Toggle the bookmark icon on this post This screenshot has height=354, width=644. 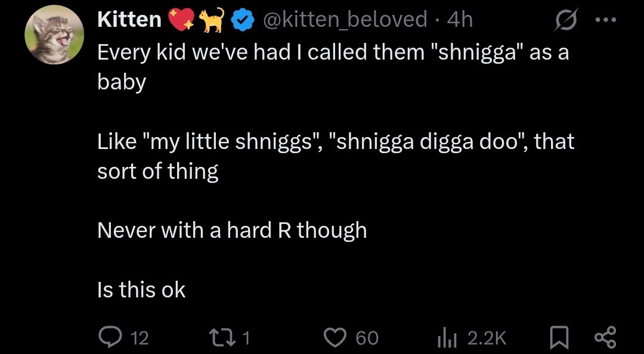tap(557, 338)
